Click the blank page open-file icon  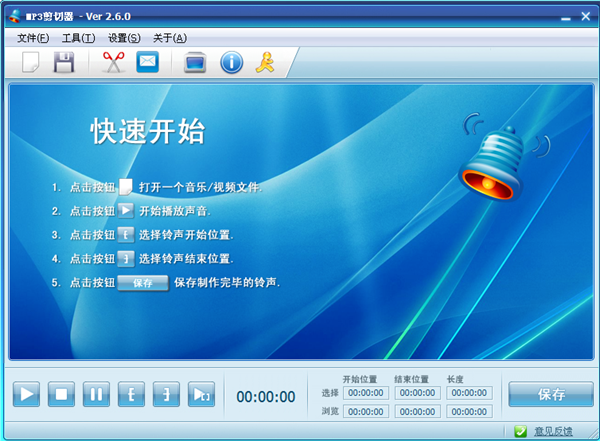[31, 62]
